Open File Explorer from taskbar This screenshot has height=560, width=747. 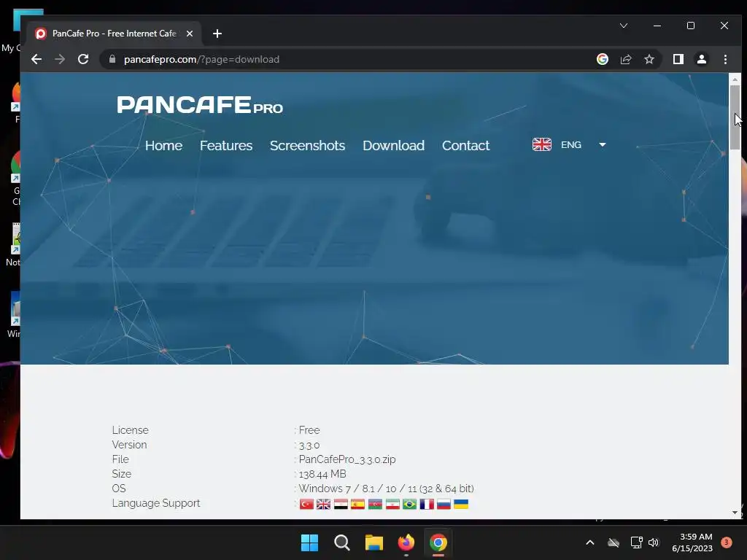click(374, 542)
